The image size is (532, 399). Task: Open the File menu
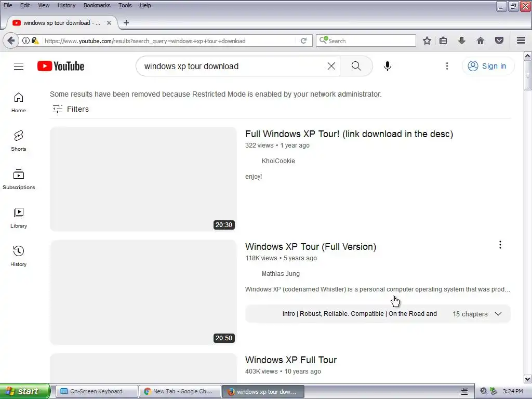click(x=8, y=5)
